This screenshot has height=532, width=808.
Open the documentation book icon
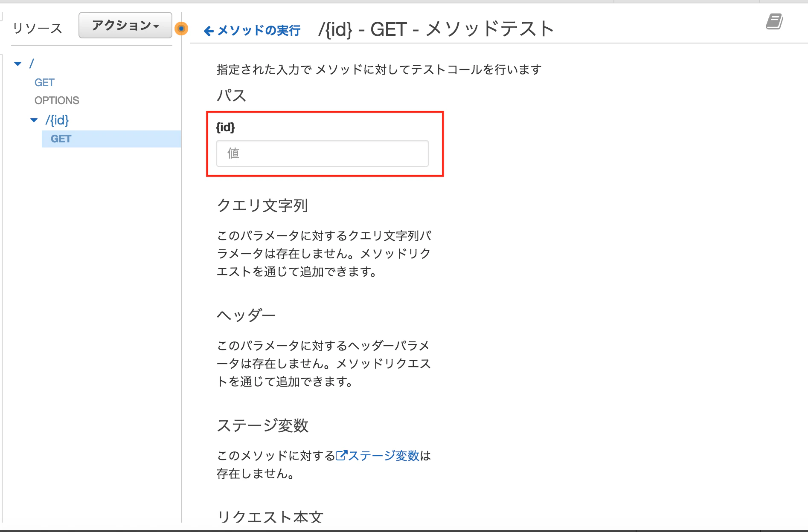(x=774, y=21)
